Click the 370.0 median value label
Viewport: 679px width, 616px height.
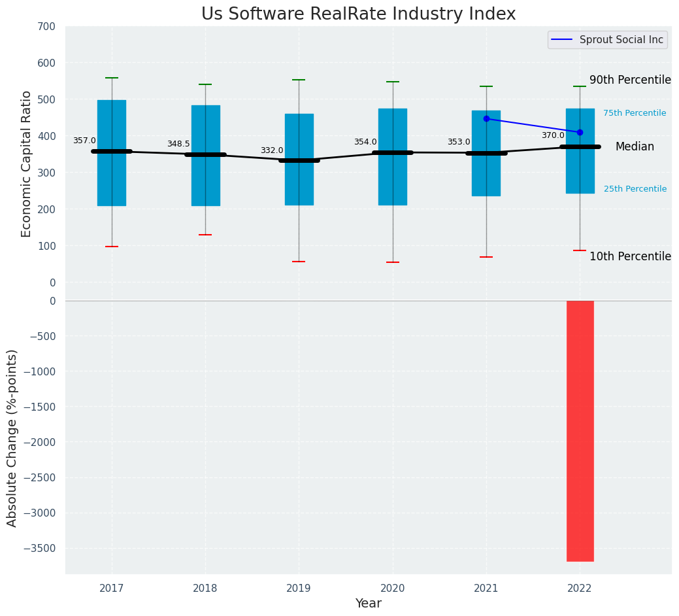[553, 135]
